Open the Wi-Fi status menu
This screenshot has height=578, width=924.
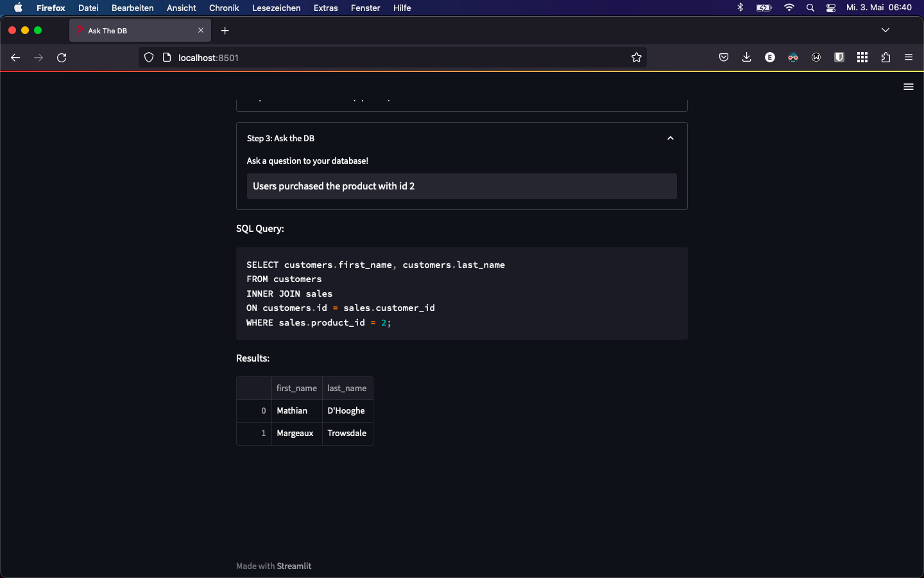(x=789, y=8)
